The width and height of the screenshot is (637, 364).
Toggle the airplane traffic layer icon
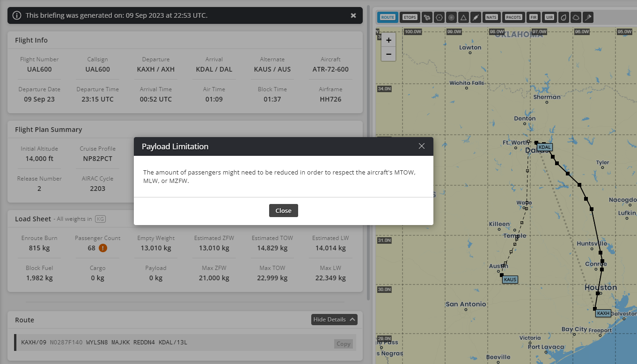[x=427, y=17]
